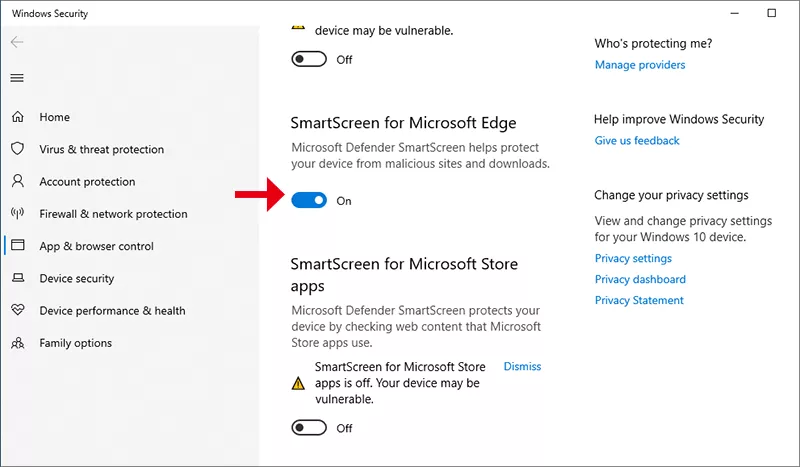Click the Firewall & network protection icon
This screenshot has height=467, width=800.
pyautogui.click(x=18, y=214)
